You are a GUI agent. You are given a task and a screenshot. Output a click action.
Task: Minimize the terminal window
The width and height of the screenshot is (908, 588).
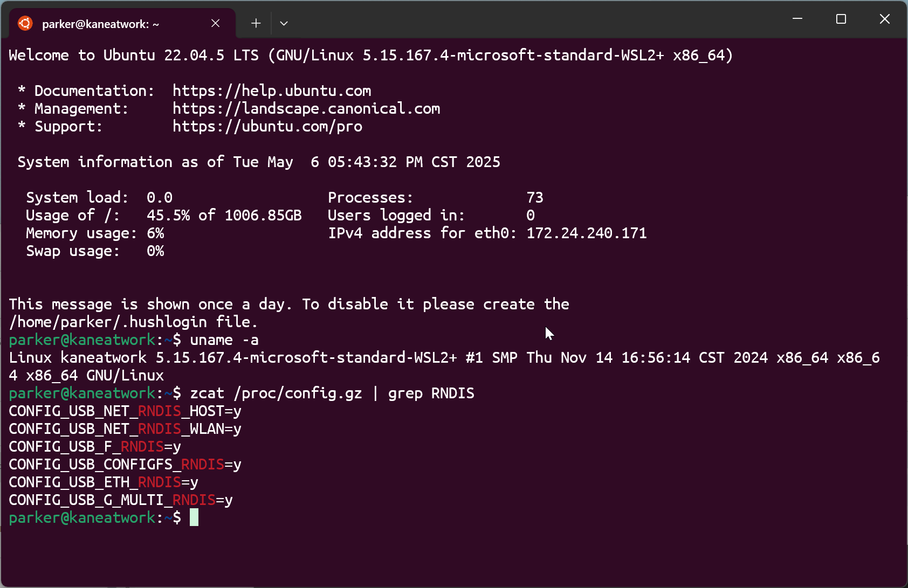[x=797, y=19]
